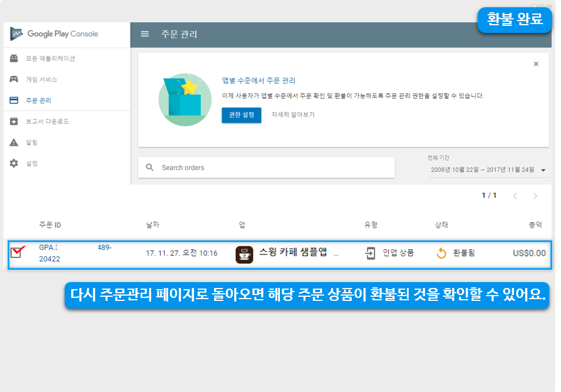Open 주문 관리 in the sidebar
This screenshot has height=392, width=561.
pos(38,100)
